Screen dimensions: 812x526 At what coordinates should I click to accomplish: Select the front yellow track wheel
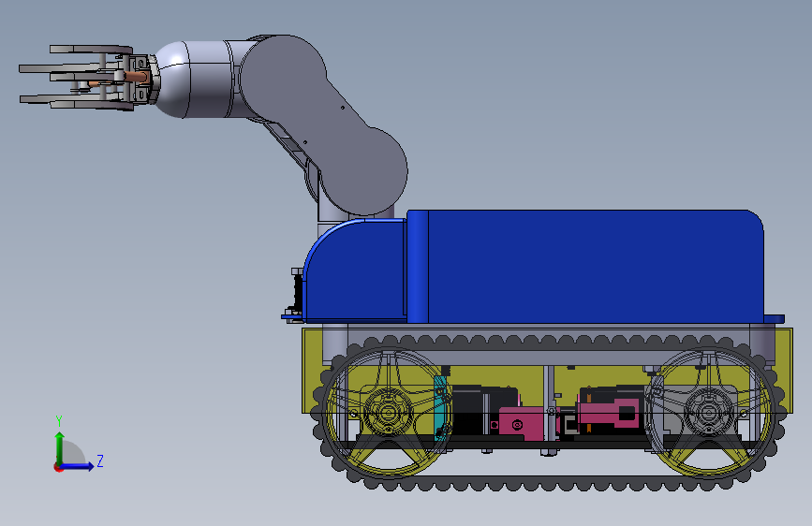click(x=388, y=413)
